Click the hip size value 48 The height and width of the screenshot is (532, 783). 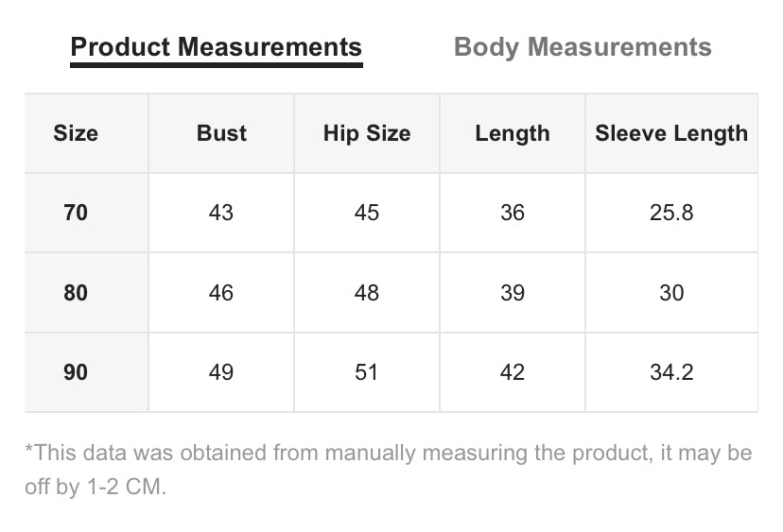(x=367, y=292)
